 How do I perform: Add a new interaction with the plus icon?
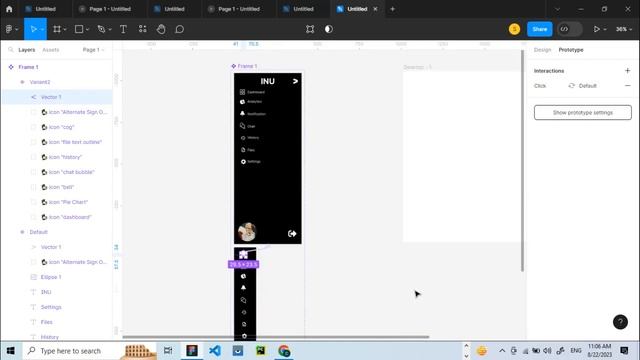pos(627,71)
